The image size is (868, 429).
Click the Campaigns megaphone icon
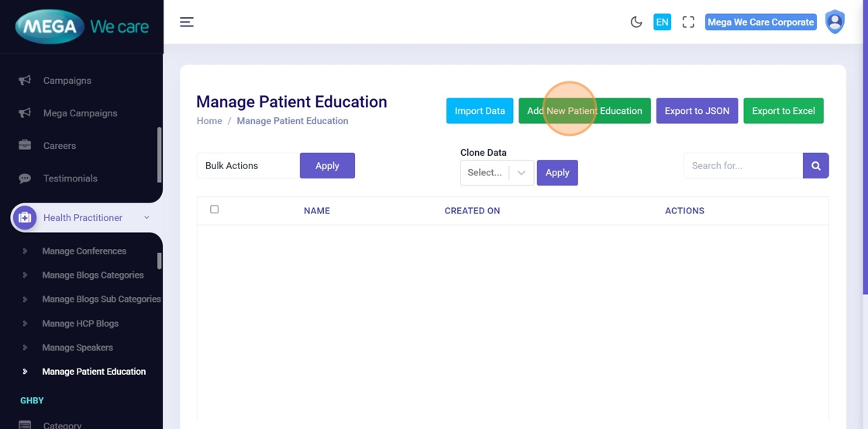(x=25, y=81)
